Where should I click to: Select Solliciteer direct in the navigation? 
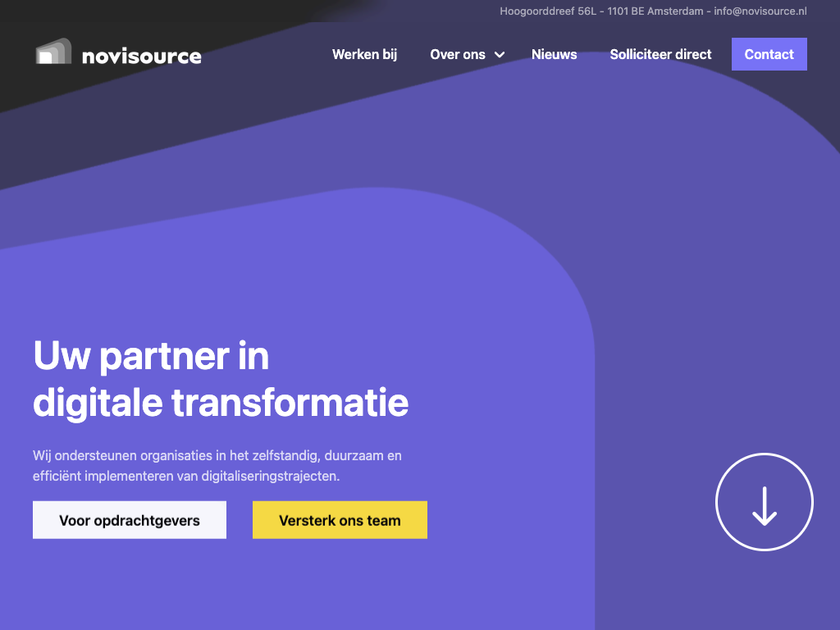660,54
